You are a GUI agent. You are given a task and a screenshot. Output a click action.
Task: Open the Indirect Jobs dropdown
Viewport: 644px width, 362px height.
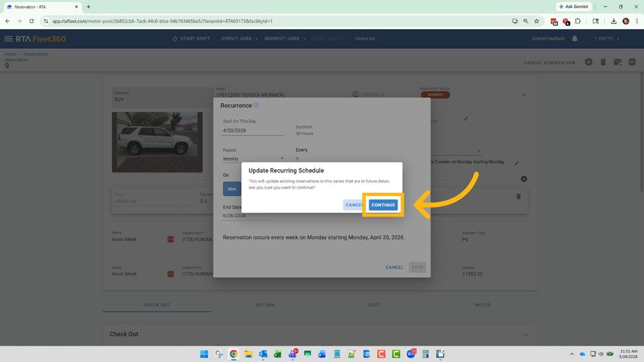click(x=285, y=39)
